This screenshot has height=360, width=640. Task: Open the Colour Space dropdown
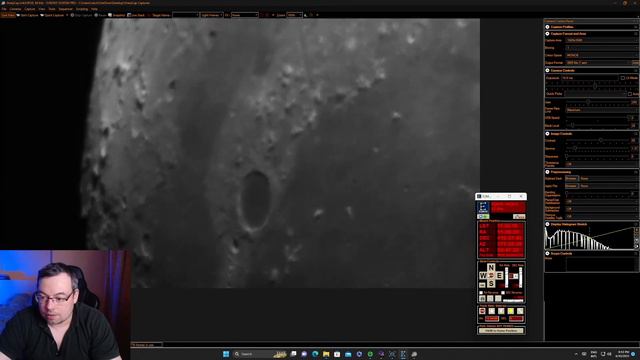602,55
